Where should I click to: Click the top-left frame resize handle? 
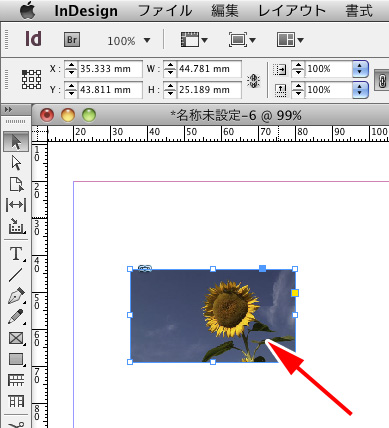click(130, 269)
